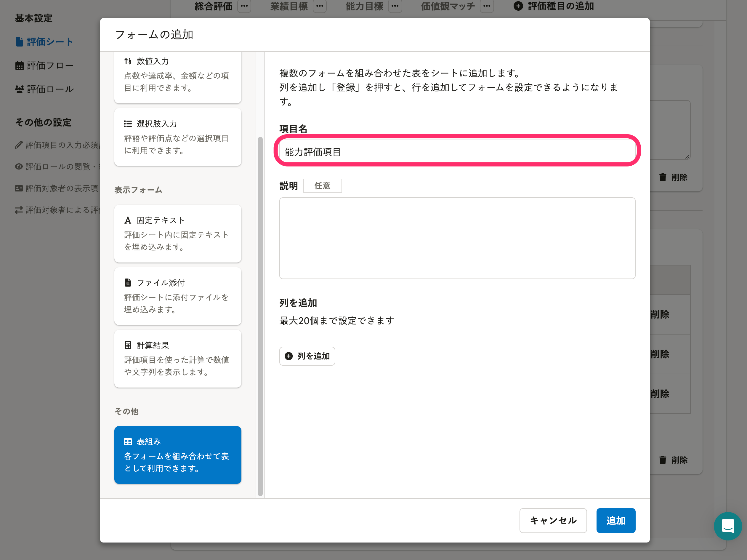747x560 pixels.
Task: Click the exchange arrows icon beside 評価対象者による評価
Action: (19, 210)
